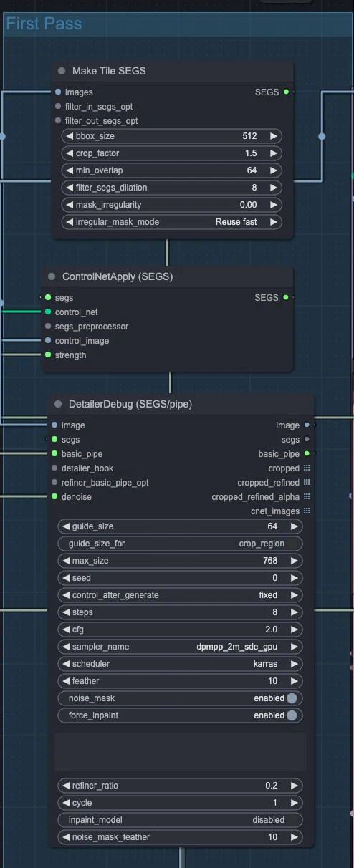The height and width of the screenshot is (868, 354).
Task: Click the cropped grid output icon
Action: pyautogui.click(x=307, y=468)
